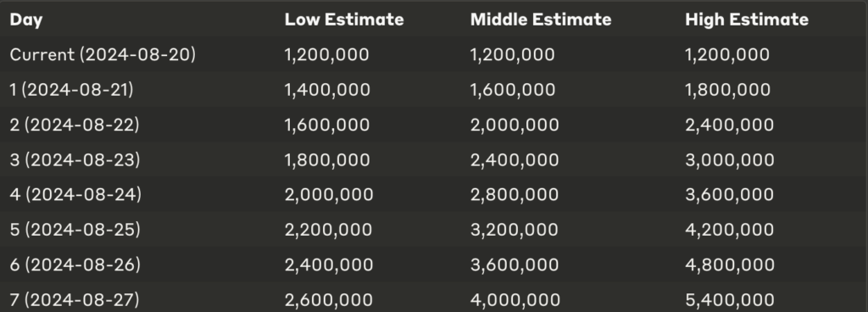The width and height of the screenshot is (868, 312).
Task: Click the Low Estimate column header
Action: (x=344, y=19)
